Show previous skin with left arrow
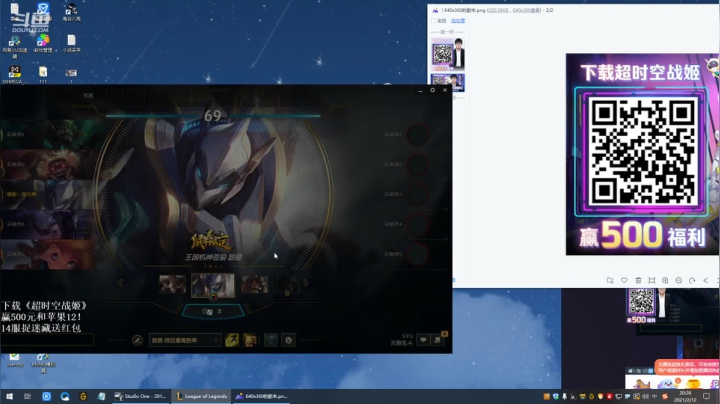Screen dimensions: 720x404 (x=120, y=283)
